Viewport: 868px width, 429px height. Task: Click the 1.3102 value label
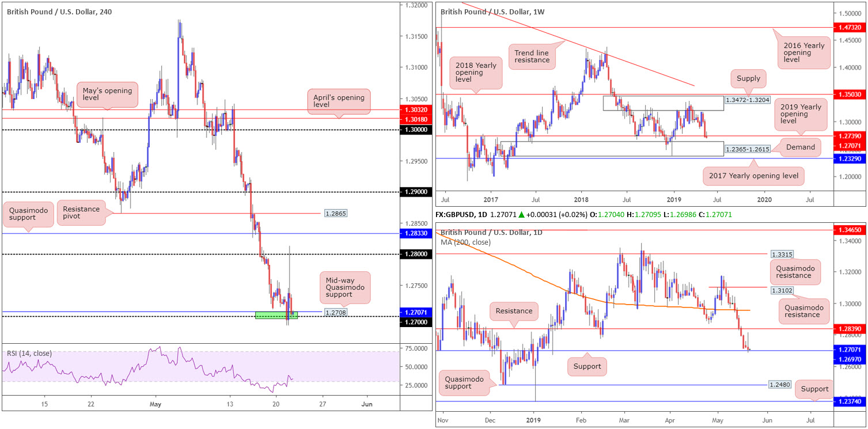pos(781,291)
